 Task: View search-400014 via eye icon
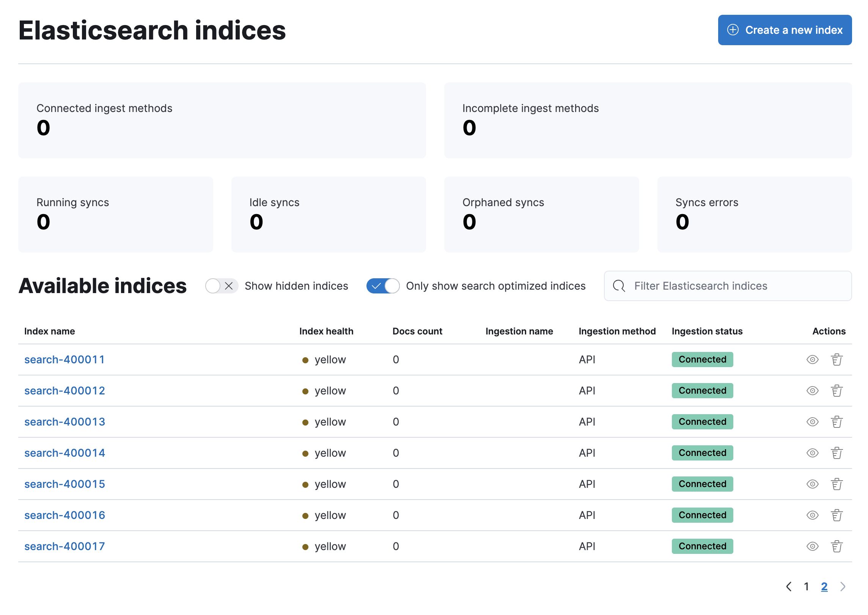[x=812, y=453]
